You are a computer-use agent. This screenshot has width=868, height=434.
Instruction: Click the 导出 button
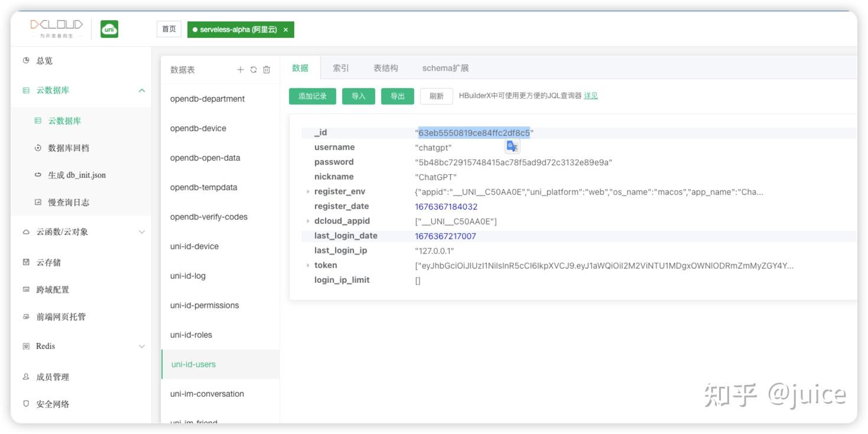coord(398,96)
